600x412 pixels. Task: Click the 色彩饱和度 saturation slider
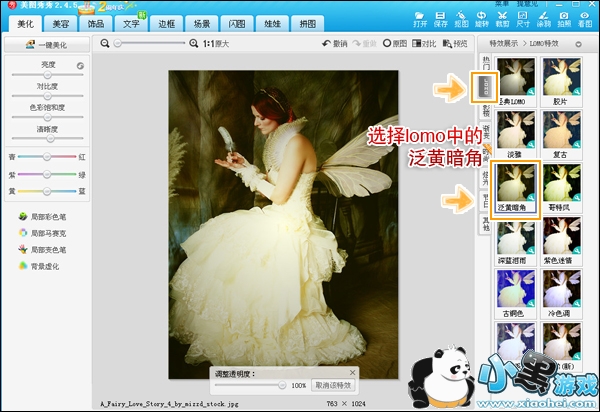pyautogui.click(x=47, y=117)
